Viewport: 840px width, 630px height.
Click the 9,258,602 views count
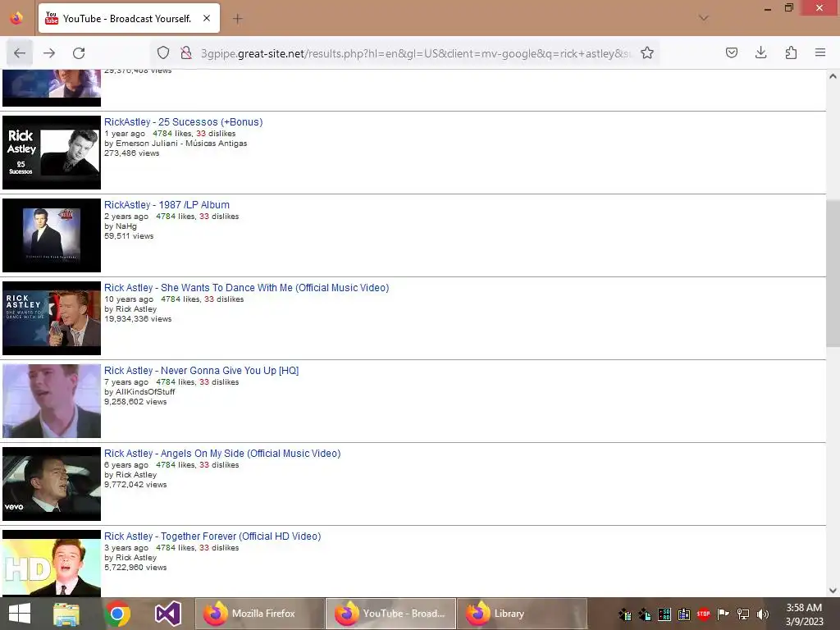click(135, 402)
